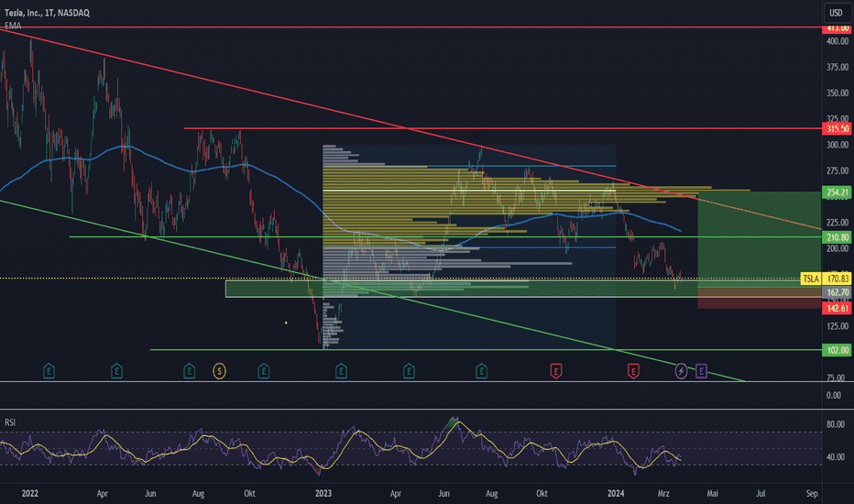854x504 pixels.
Task: Click the green 102.00 price label
Action: click(x=838, y=350)
